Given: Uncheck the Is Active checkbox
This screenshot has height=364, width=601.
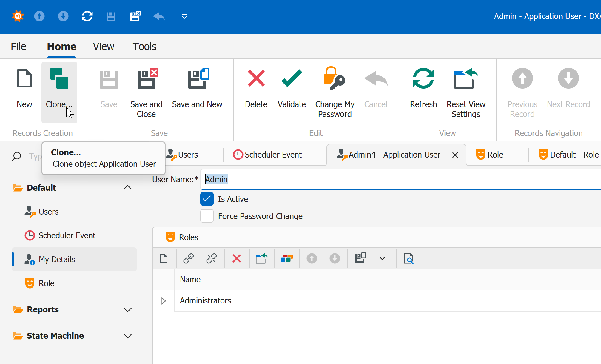Looking at the screenshot, I should pyautogui.click(x=207, y=199).
